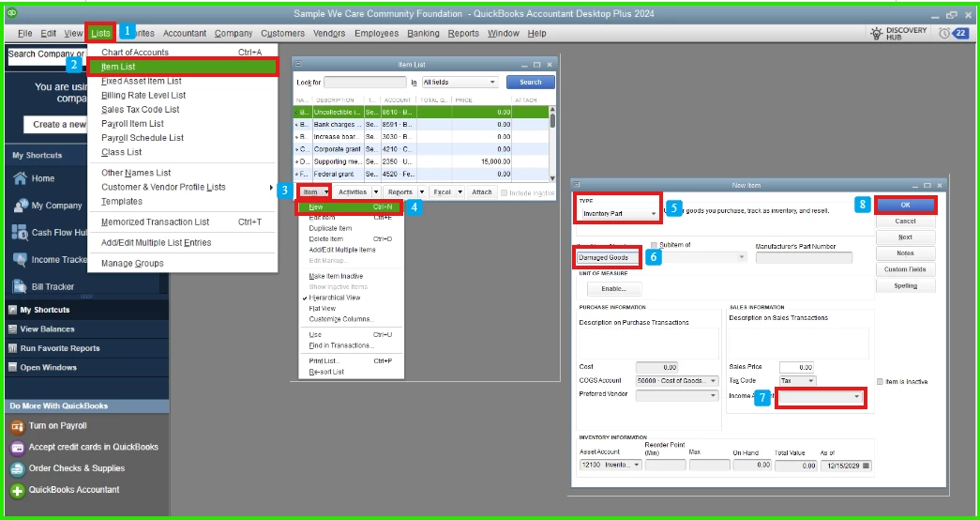Click the Custom Fields button

(905, 269)
